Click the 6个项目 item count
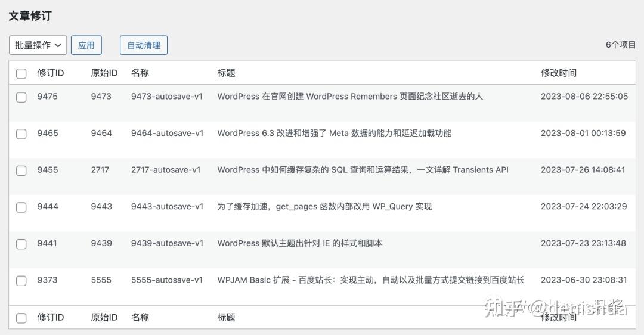The height and width of the screenshot is (335, 644). pyautogui.click(x=621, y=45)
